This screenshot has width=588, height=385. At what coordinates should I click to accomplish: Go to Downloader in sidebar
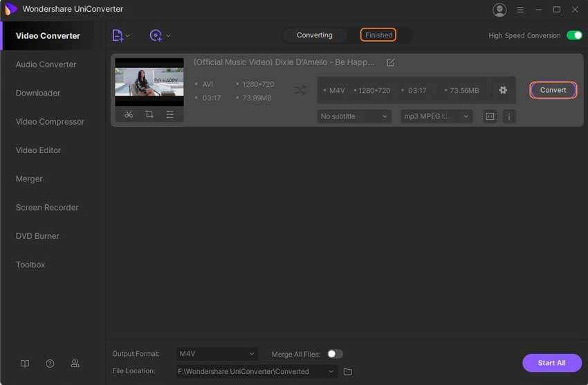pos(38,93)
